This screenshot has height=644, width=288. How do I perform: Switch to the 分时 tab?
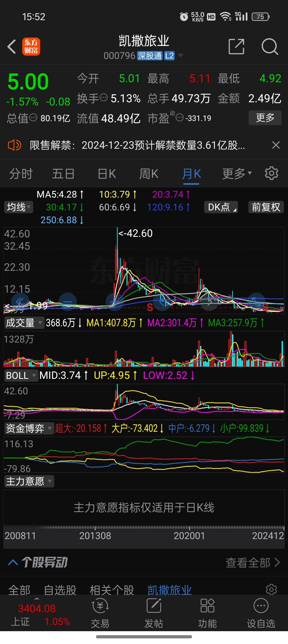coord(21,174)
